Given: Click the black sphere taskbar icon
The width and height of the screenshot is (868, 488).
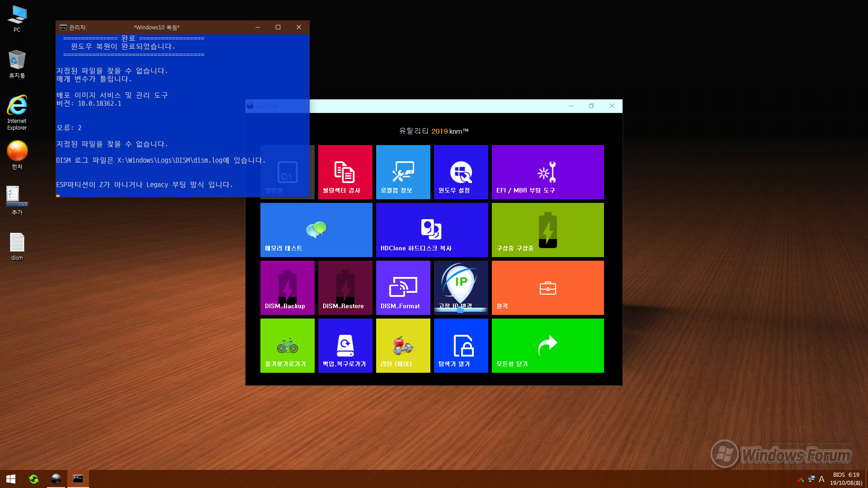Looking at the screenshot, I should pyautogui.click(x=56, y=479).
